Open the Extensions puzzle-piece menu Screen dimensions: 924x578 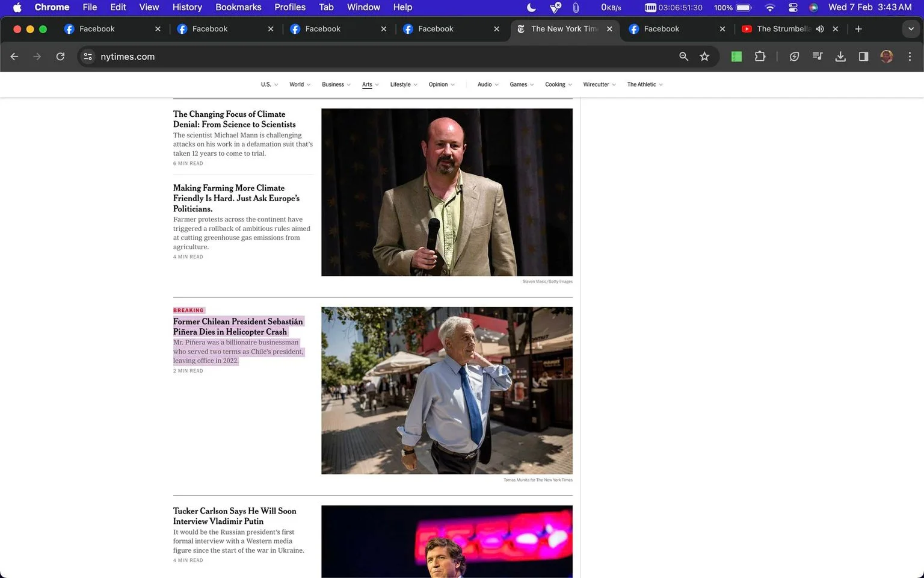pyautogui.click(x=760, y=57)
